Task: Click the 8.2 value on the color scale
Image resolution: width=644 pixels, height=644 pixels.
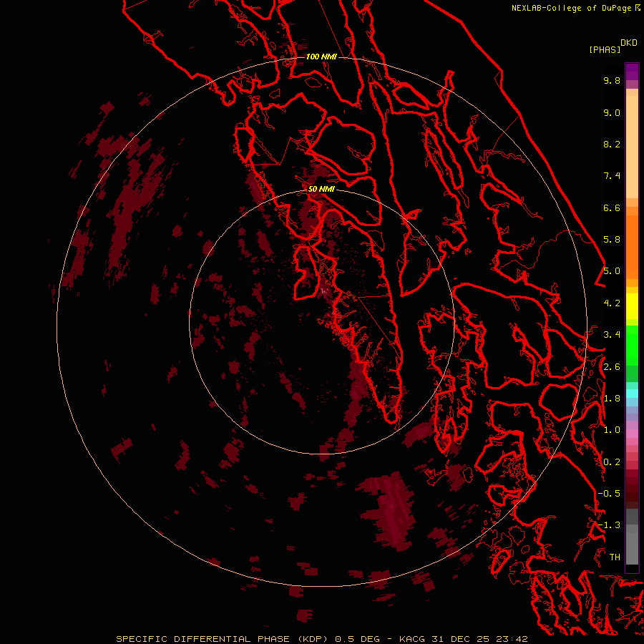Action: pos(612,144)
